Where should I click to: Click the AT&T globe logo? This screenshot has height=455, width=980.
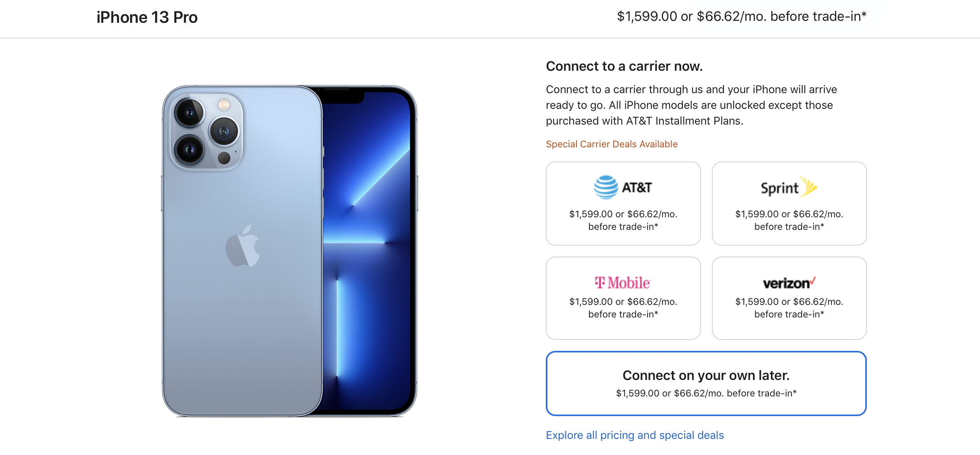coord(606,187)
